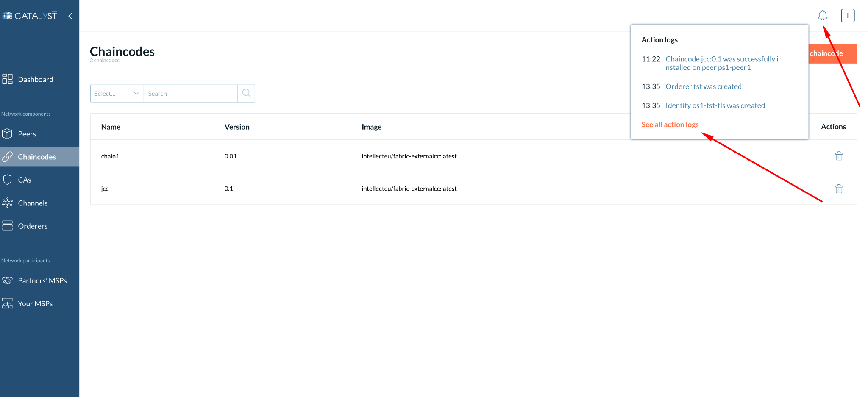The height and width of the screenshot is (397, 868).
Task: Open Partners' MSPs
Action: [42, 280]
